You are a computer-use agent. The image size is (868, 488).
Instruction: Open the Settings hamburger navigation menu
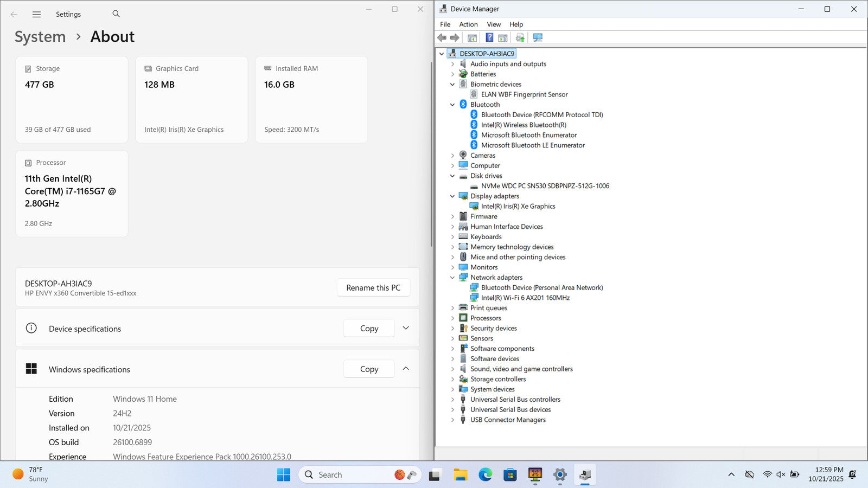(x=36, y=15)
